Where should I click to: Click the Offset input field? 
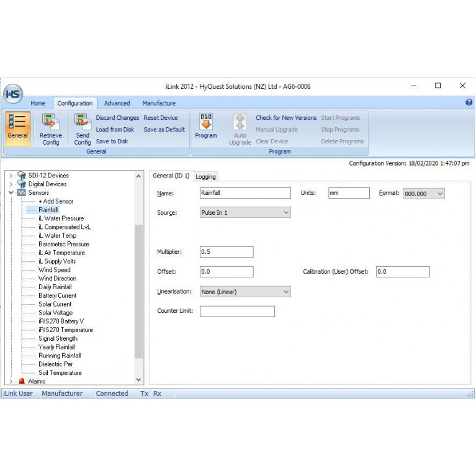[227, 271]
